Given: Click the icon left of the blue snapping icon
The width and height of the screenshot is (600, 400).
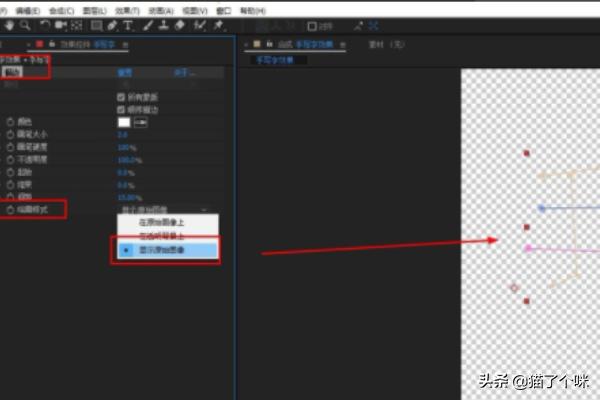Looking at the screenshot, I should tap(358, 26).
